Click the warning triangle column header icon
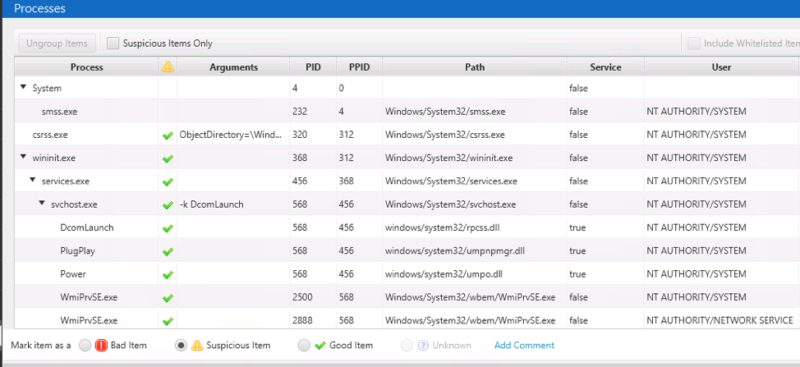 pyautogui.click(x=167, y=67)
